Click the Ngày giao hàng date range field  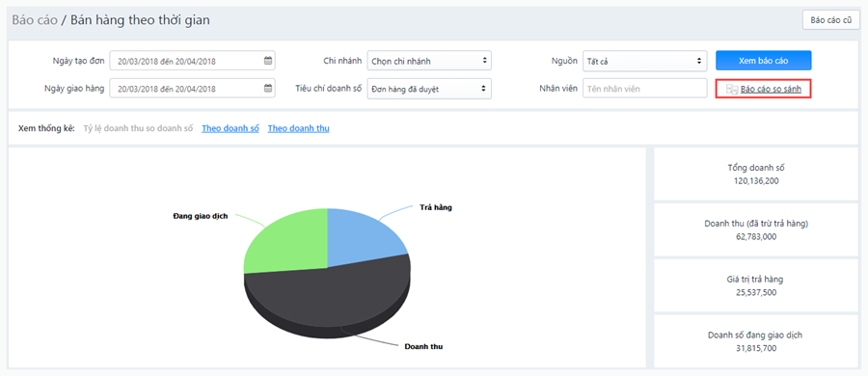click(x=192, y=88)
